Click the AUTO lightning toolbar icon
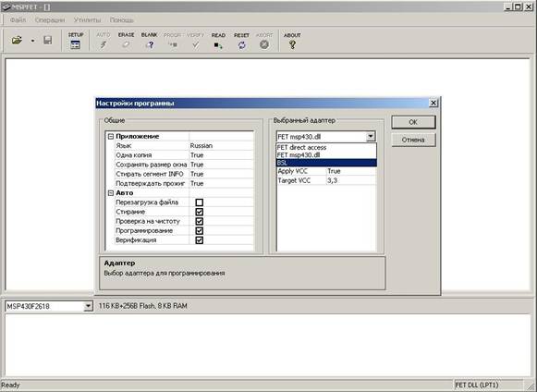 (x=104, y=41)
